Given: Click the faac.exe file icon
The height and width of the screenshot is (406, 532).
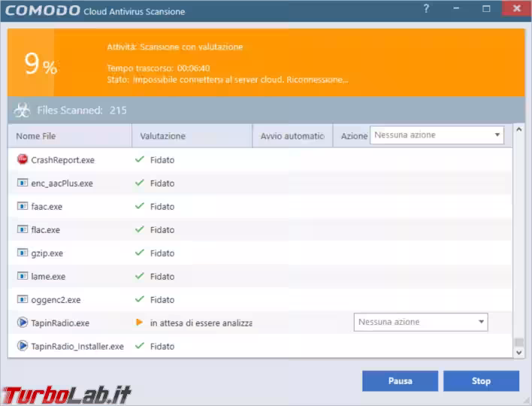Looking at the screenshot, I should point(23,206).
